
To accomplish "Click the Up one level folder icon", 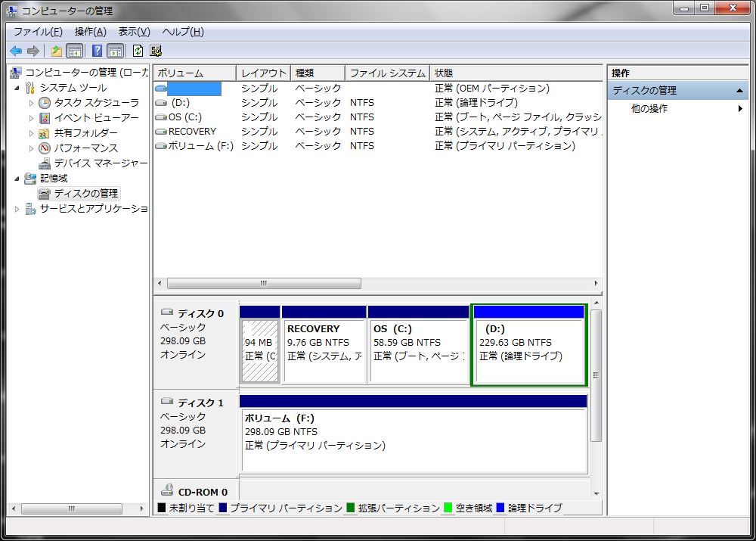I will pyautogui.click(x=57, y=51).
